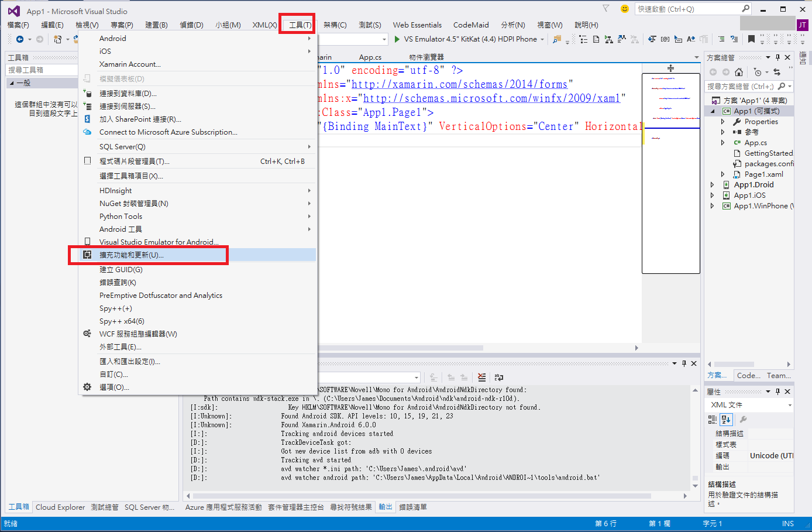This screenshot has width=812, height=532.
Task: Choose 擴充功能和更新(U)... from the menu
Action: pos(198,255)
